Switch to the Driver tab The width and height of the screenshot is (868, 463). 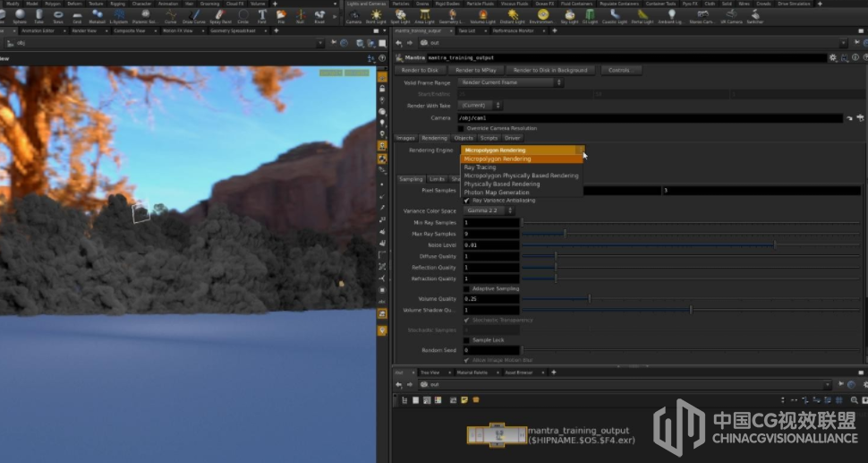512,139
